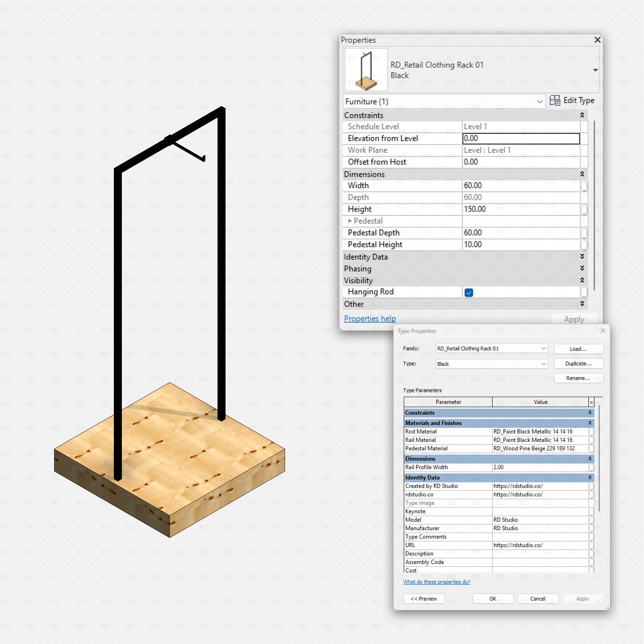The height and width of the screenshot is (644, 644).
Task: Expand the Type Parameters Constraints group
Action: pyautogui.click(x=590, y=413)
